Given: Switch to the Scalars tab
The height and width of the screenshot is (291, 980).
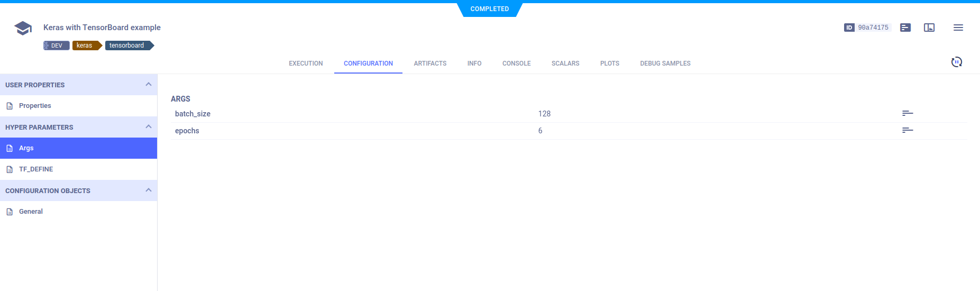Looking at the screenshot, I should coord(565,63).
